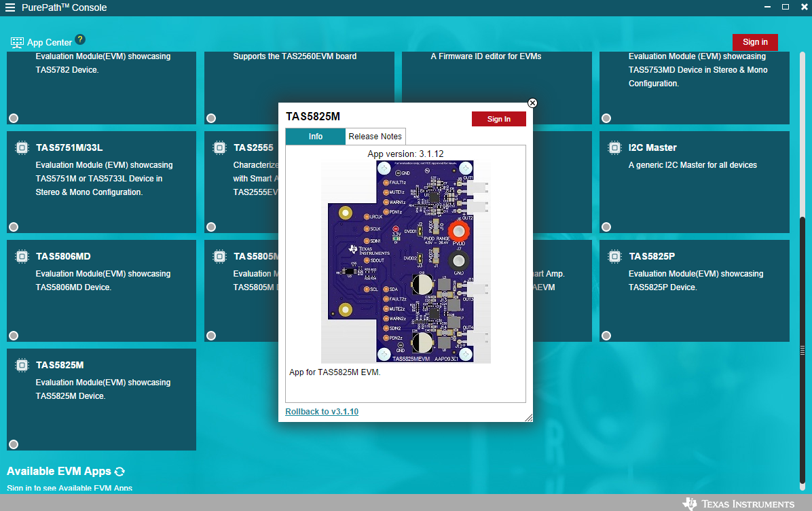Click 'Supports the TAS2560EVM board' text
This screenshot has height=511, width=812.
(295, 56)
